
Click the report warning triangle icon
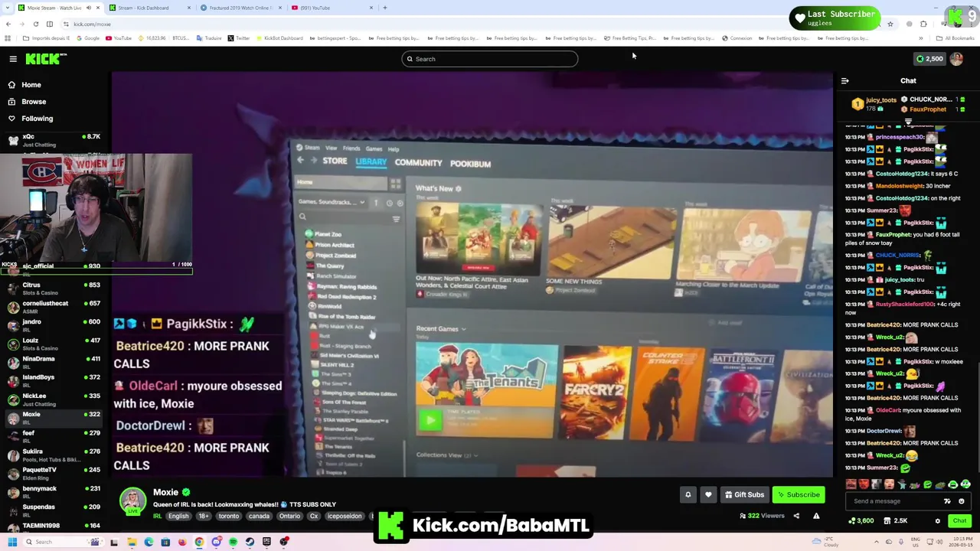tap(816, 516)
